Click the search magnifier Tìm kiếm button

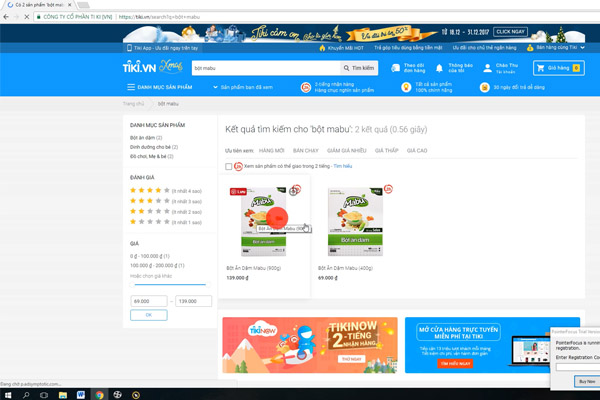click(359, 68)
